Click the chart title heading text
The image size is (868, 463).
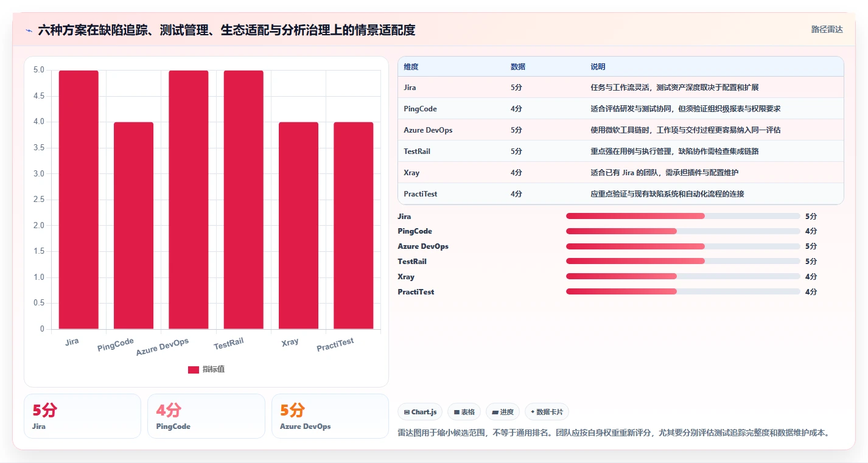click(226, 30)
